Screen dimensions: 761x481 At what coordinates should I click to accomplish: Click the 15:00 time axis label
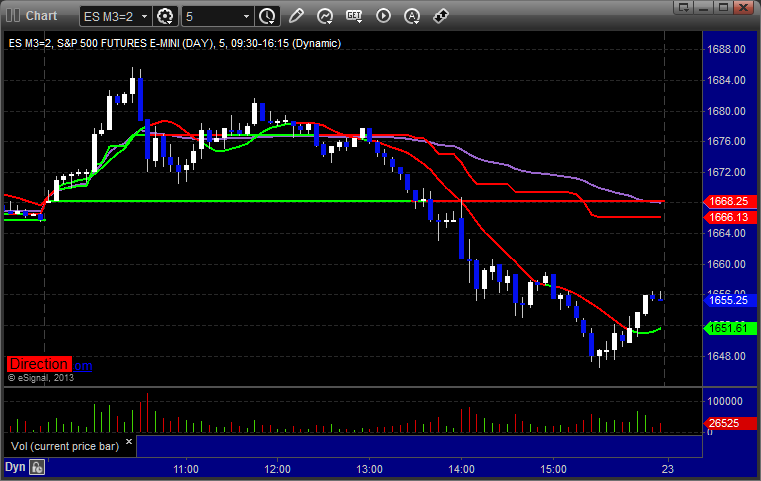[553, 469]
